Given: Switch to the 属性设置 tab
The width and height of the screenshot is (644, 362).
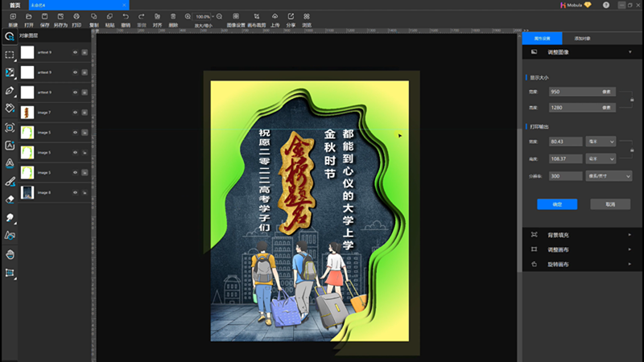Looking at the screenshot, I should coord(542,38).
